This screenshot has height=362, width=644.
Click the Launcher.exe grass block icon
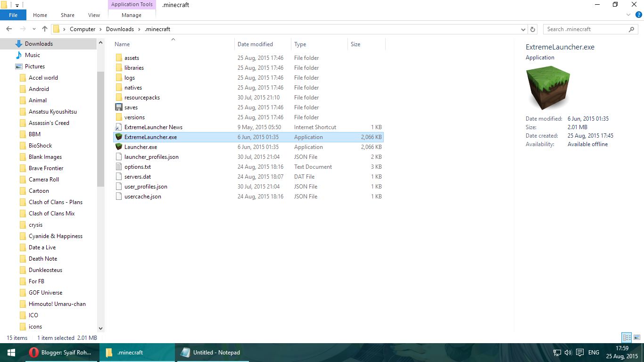[119, 147]
